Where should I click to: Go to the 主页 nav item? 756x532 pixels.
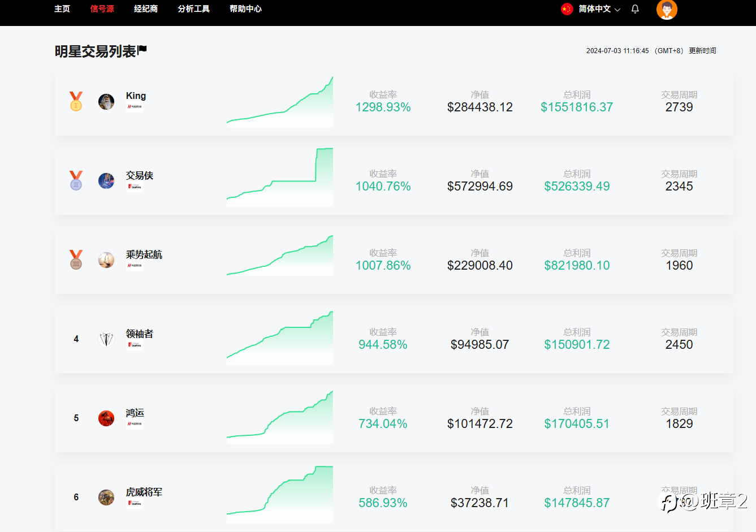(62, 9)
